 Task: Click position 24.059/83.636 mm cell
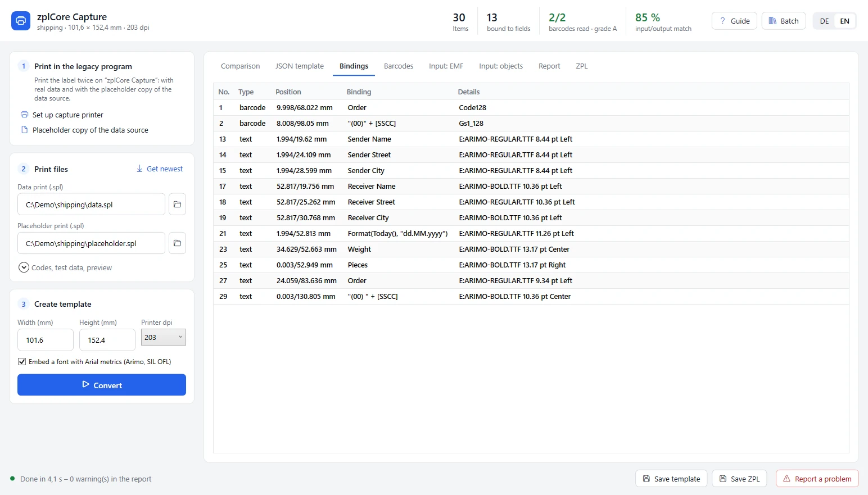click(x=306, y=280)
